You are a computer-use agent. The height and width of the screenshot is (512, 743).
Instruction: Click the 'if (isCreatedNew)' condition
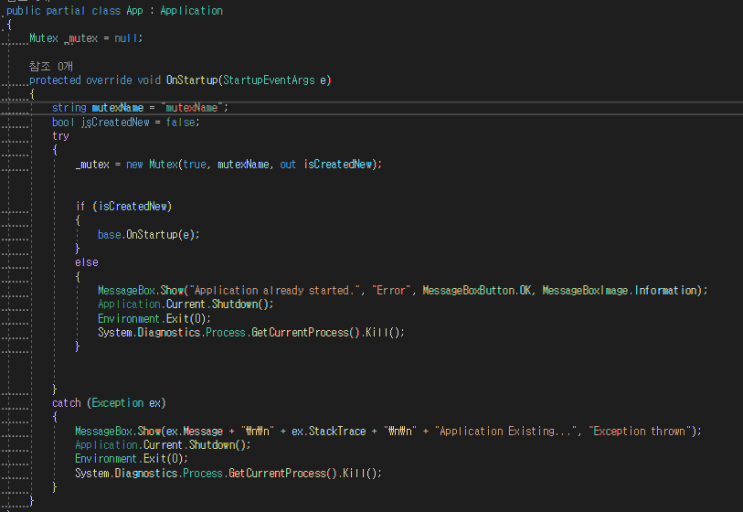click(124, 207)
